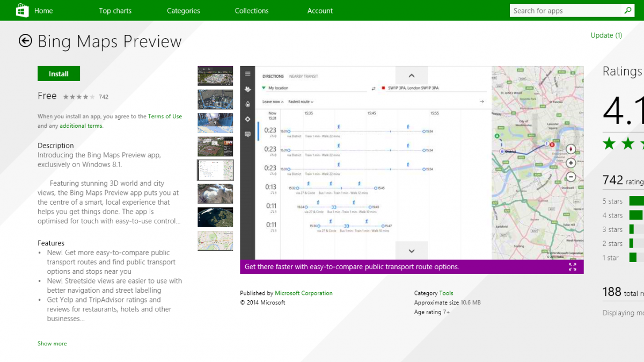Image resolution: width=644 pixels, height=362 pixels.
Task: Install Bing Maps Preview app
Action: (x=58, y=74)
